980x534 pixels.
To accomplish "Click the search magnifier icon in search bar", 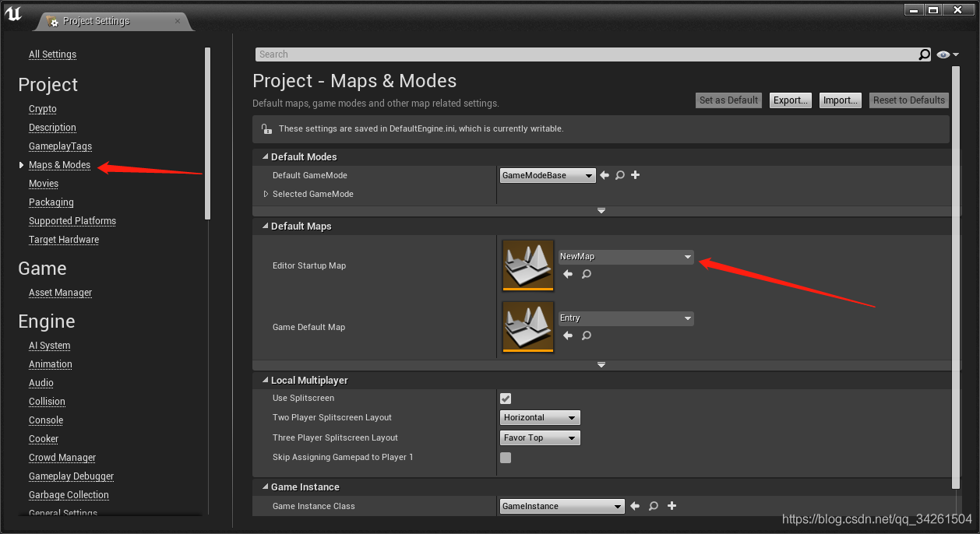I will point(924,54).
